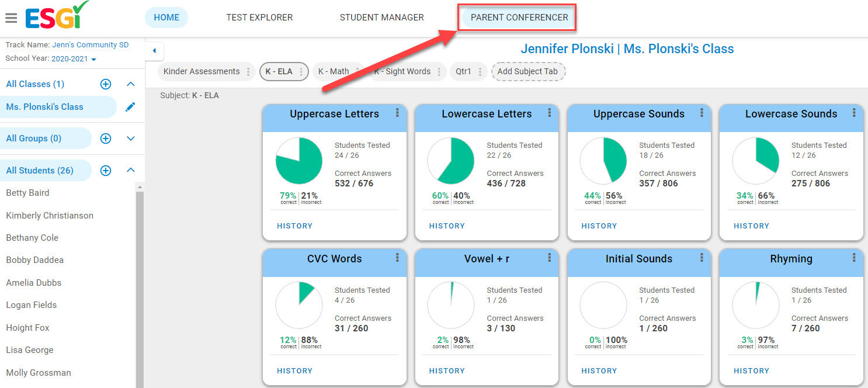Open Qtr1 tab options dots
The width and height of the screenshot is (868, 388).
[480, 72]
